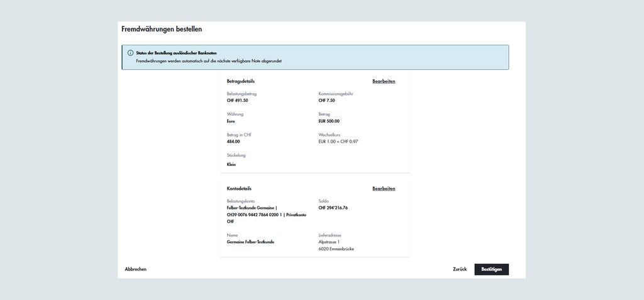The image size is (644, 300).
Task: Click the banner heading Status der Bestellung ausländischer Banknoten
Action: (x=177, y=53)
